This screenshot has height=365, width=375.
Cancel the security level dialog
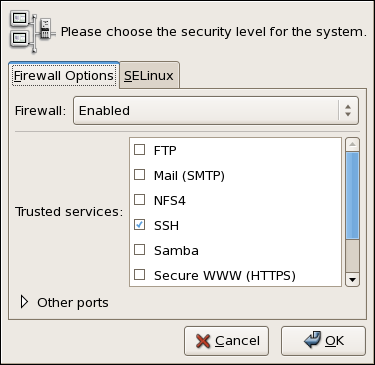[226, 341]
